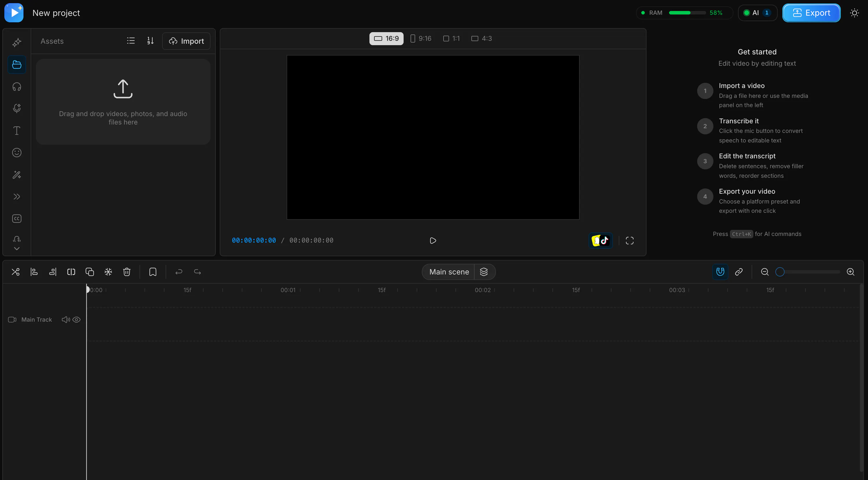This screenshot has width=868, height=480.
Task: Click the current timecode display
Action: 254,241
